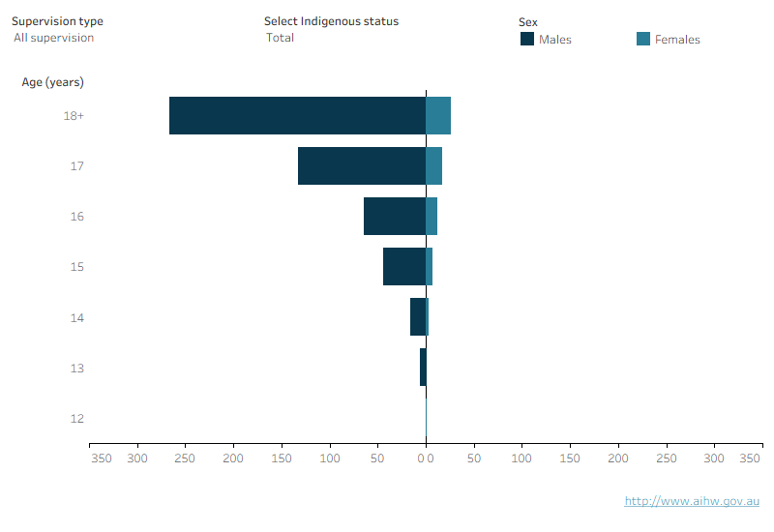Select the males bar for age 16

[395, 216]
